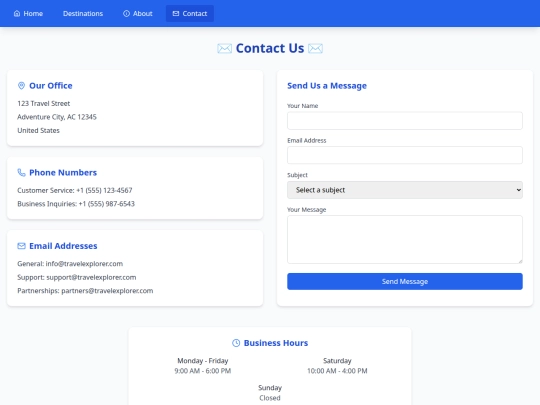Click the envelope icon beside Email Addresses
The height and width of the screenshot is (405, 540).
[21, 246]
